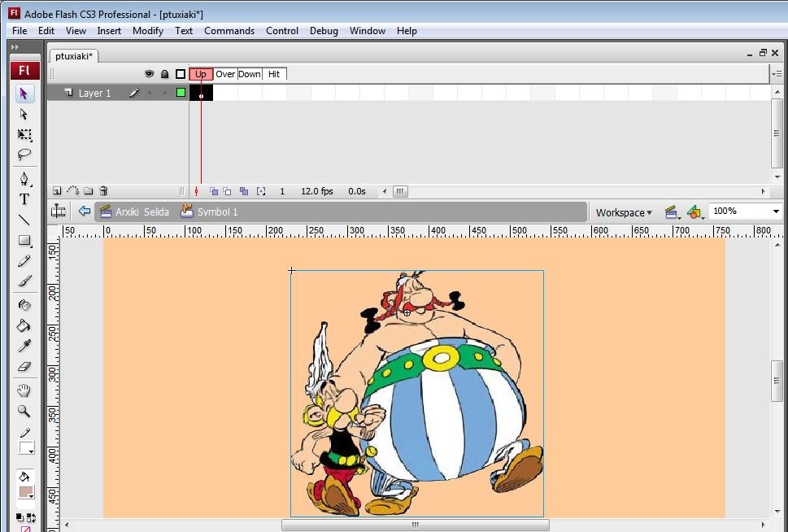Select the Rectangle tool
788x532 pixels.
point(24,240)
